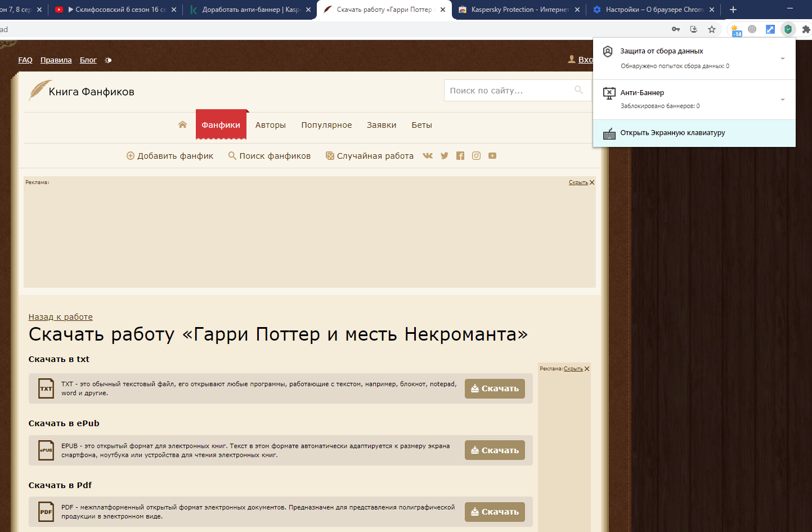Close the Склифосовский tab
Screen dimensions: 812x532
(x=174, y=10)
